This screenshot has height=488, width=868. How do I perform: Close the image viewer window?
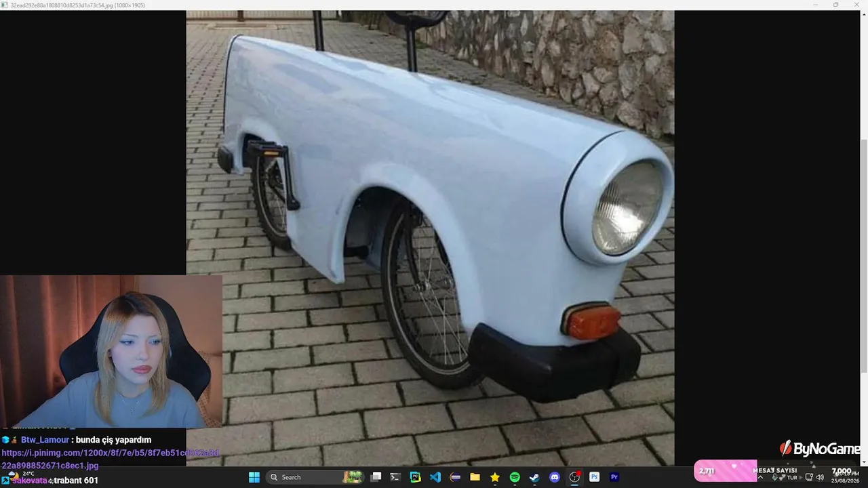(x=855, y=5)
